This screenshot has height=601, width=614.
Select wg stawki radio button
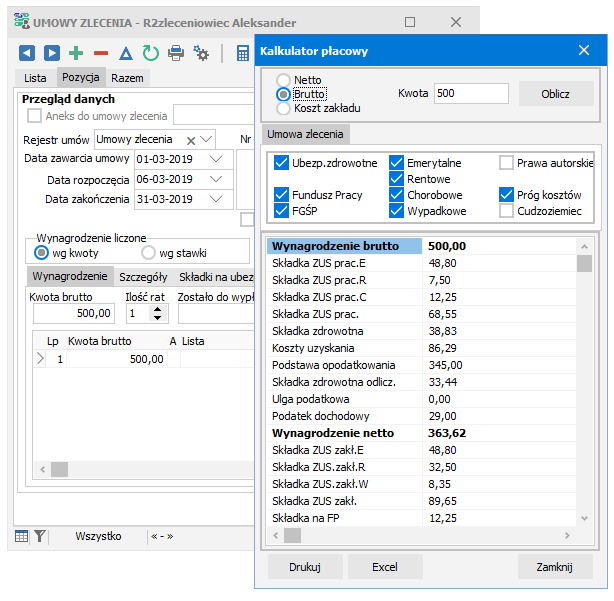point(148,253)
